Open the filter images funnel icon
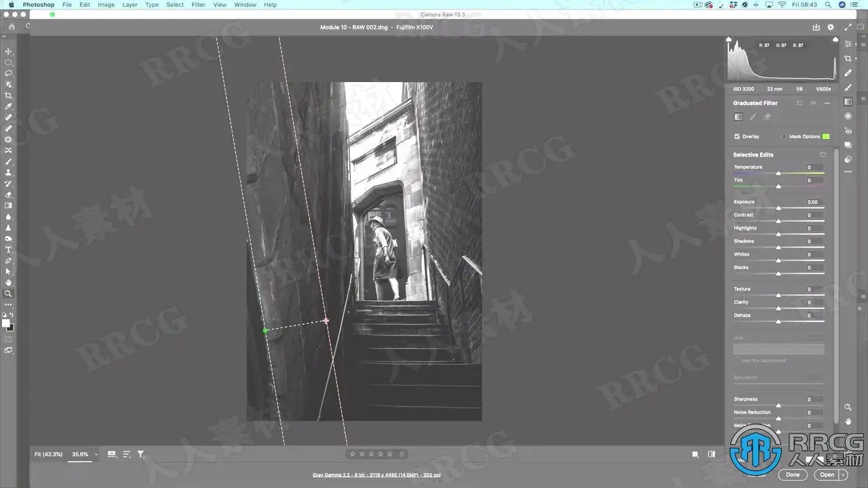This screenshot has width=868, height=488. click(x=140, y=454)
